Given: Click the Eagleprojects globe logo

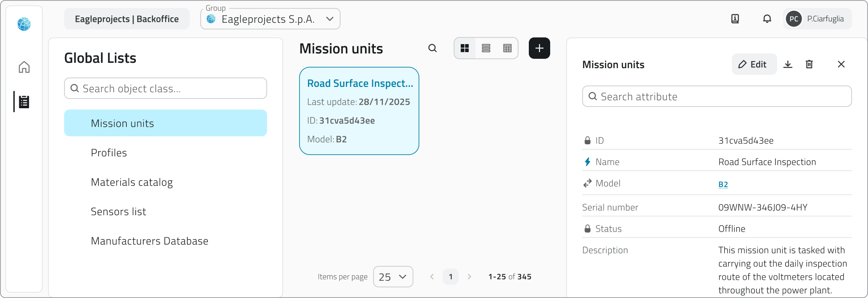Looking at the screenshot, I should [x=24, y=24].
